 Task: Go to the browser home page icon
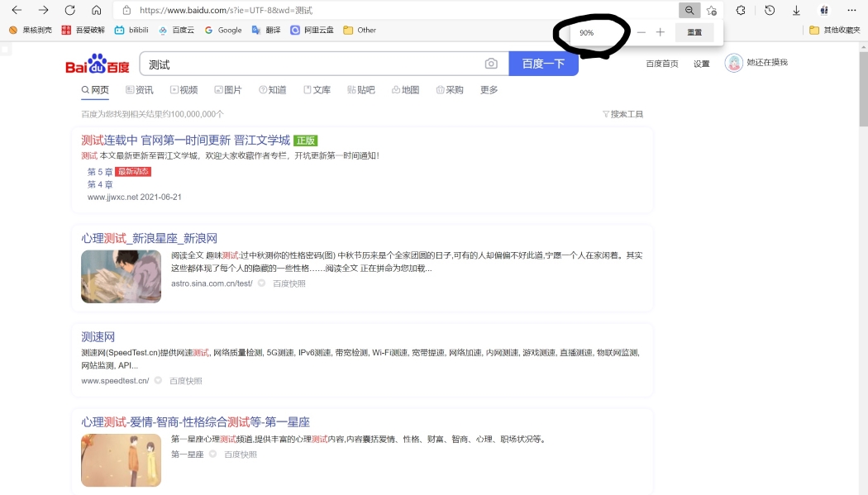pos(97,10)
